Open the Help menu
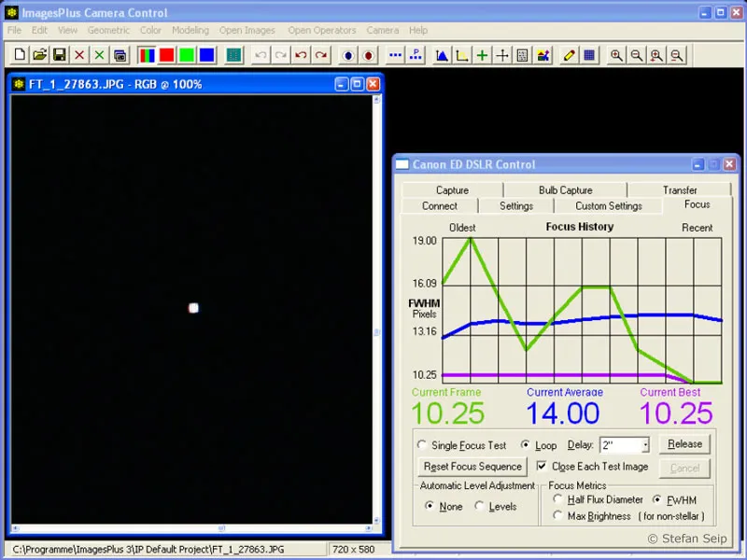 pyautogui.click(x=418, y=30)
